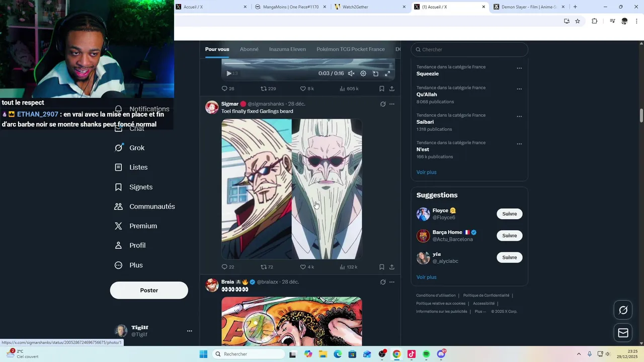Bookmark the video post above Sigmar's
This screenshot has height=362, width=644.
pos(381,88)
